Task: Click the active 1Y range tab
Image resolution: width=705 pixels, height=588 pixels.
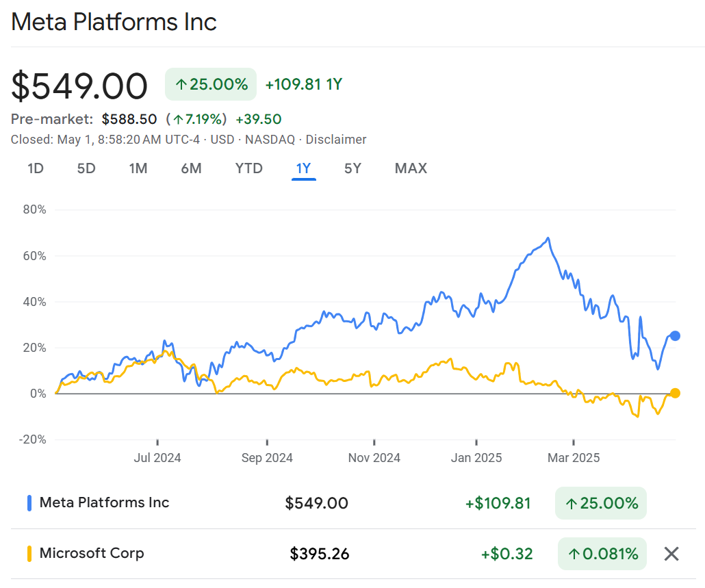Action: tap(303, 168)
